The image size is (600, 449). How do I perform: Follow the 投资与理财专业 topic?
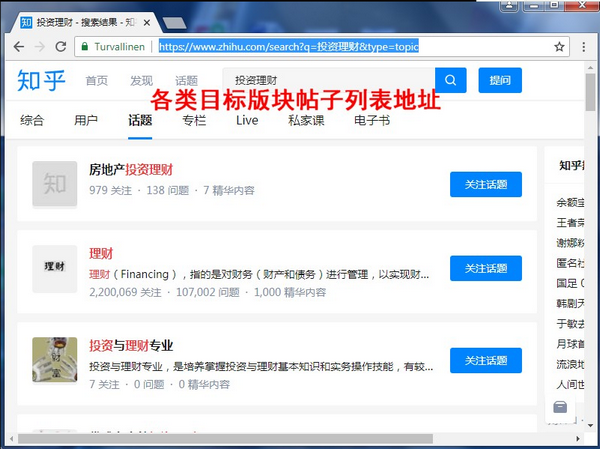pyautogui.click(x=486, y=360)
